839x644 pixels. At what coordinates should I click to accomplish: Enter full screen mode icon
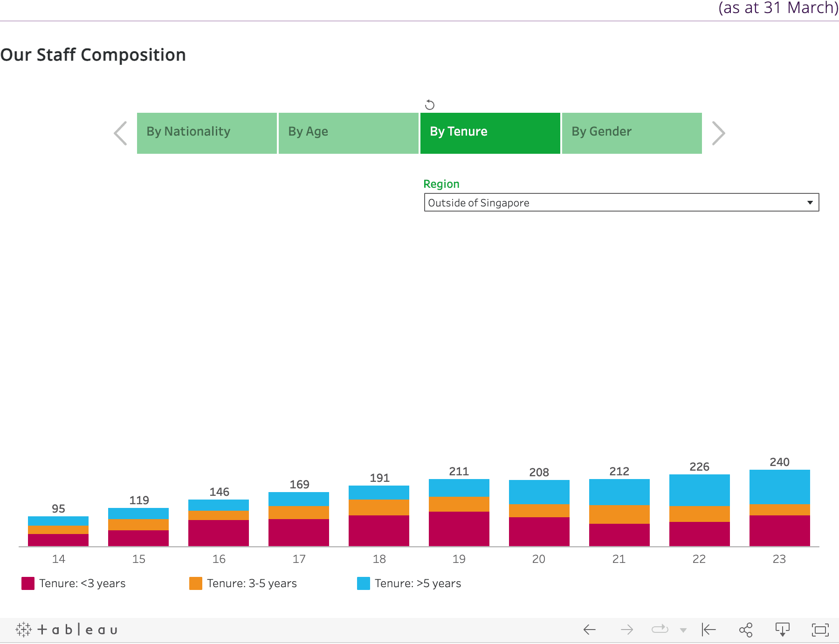coord(820,630)
